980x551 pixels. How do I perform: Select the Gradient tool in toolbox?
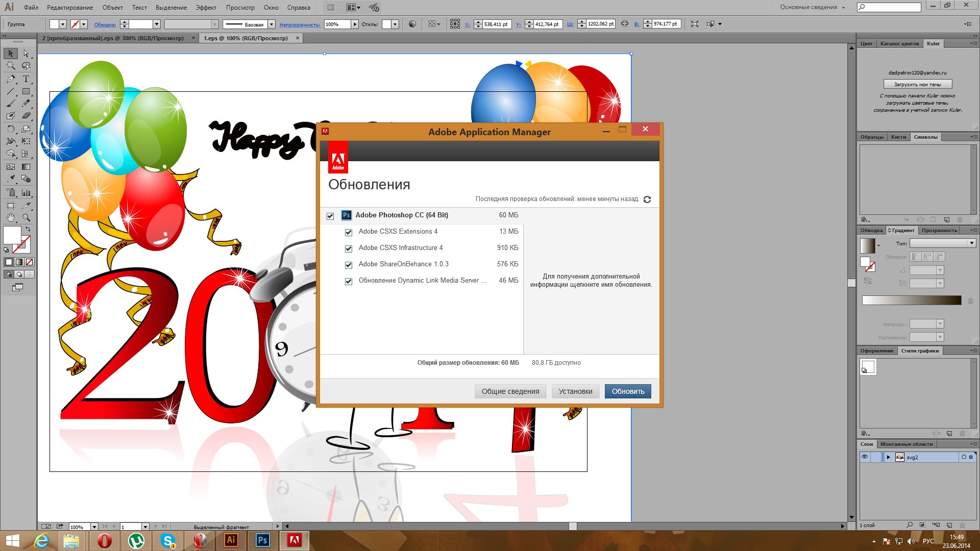[x=26, y=167]
